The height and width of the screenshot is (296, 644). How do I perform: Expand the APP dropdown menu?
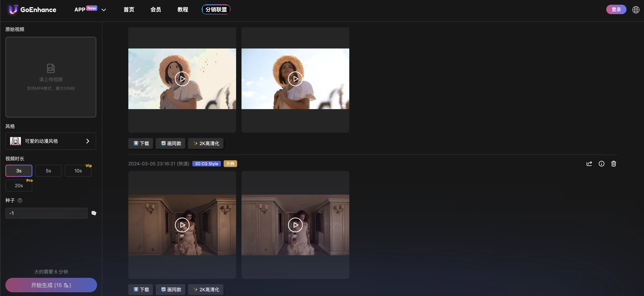[x=104, y=10]
